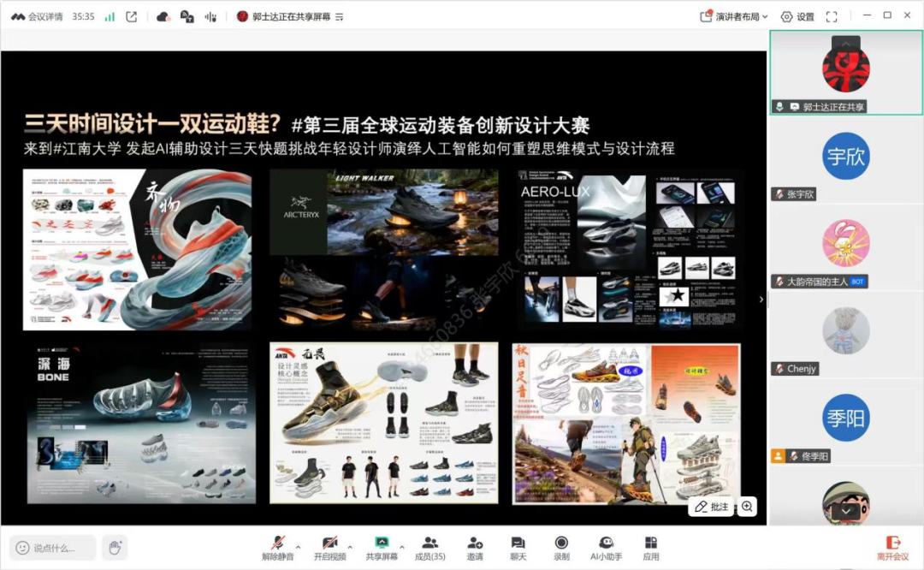Viewport: 924px width, 570px height.
Task: Open the 演讲者布局 layout dropdown
Action: 734,16
